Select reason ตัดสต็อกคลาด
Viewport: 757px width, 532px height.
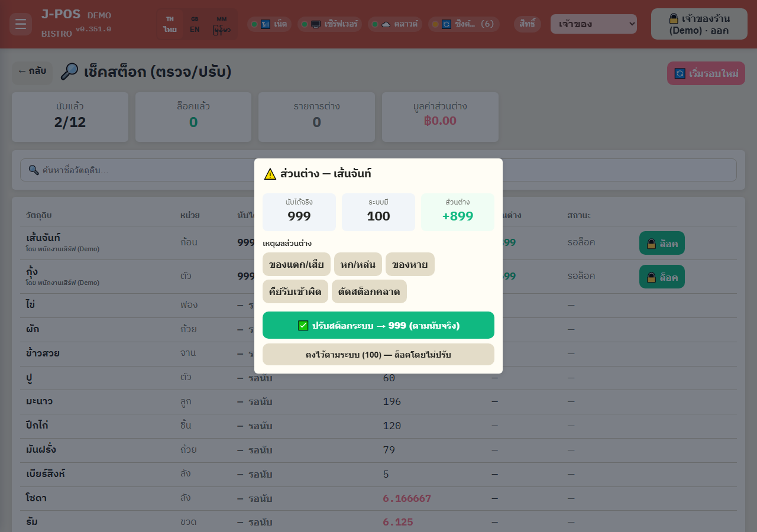[x=369, y=291]
